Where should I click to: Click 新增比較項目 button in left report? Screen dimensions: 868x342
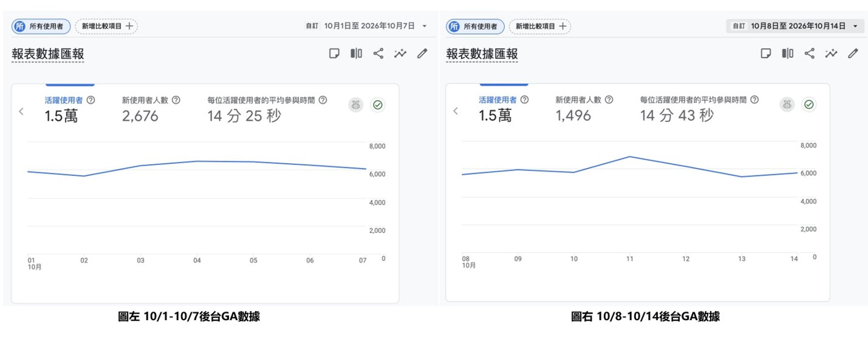106,26
